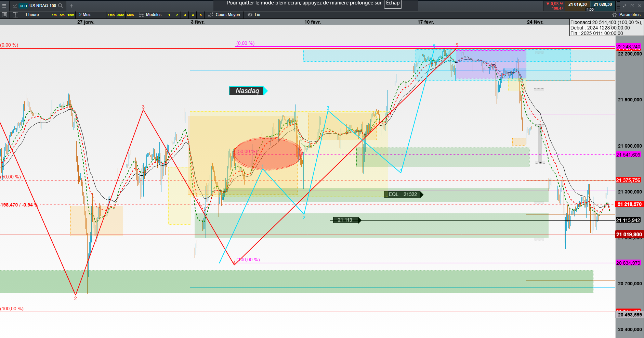Image resolution: width=644 pixels, height=338 pixels.
Task: Detach chart into separate window
Action: tap(632, 6)
